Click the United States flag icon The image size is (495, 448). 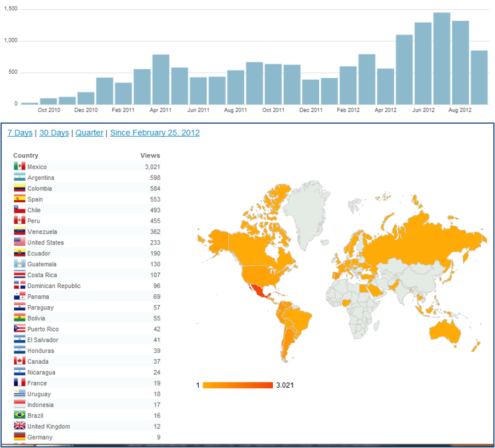point(19,242)
